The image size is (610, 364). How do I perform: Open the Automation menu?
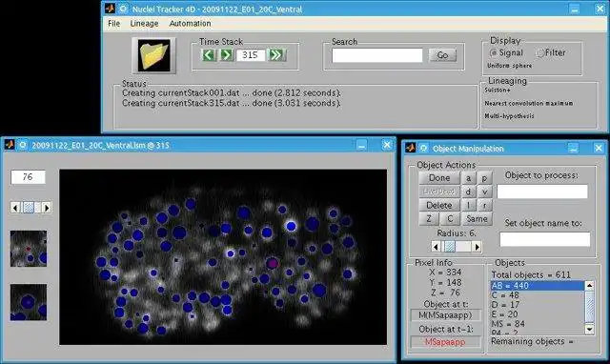tap(190, 23)
